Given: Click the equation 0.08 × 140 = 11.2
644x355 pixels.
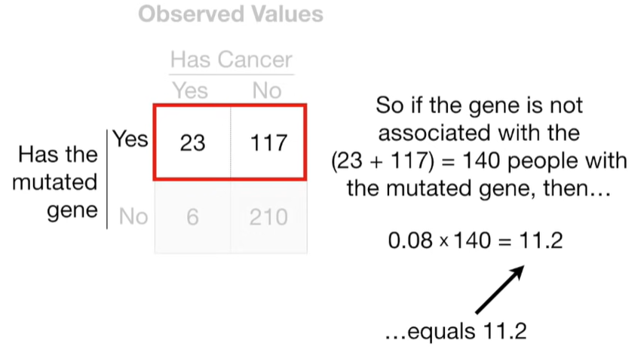Looking at the screenshot, I should (x=475, y=240).
